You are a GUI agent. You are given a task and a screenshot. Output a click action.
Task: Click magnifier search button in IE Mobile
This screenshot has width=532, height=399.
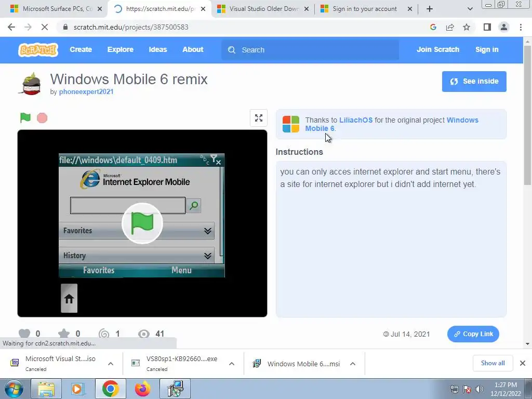click(194, 206)
